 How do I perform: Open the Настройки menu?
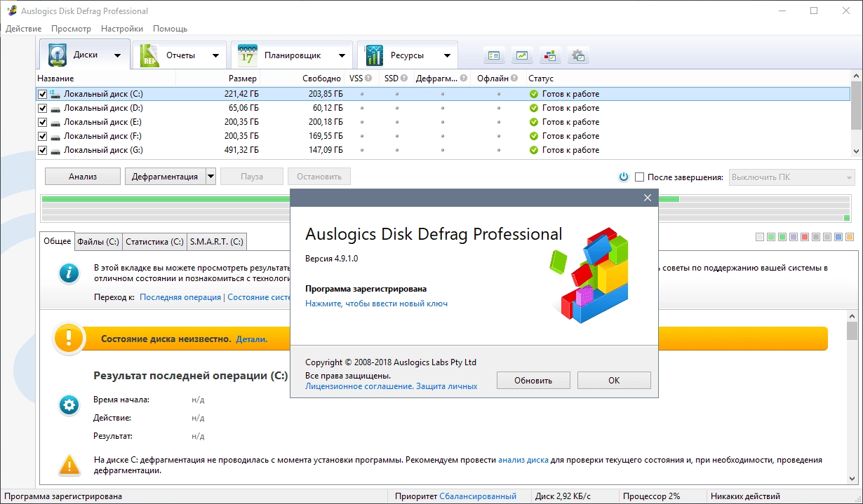tap(122, 29)
